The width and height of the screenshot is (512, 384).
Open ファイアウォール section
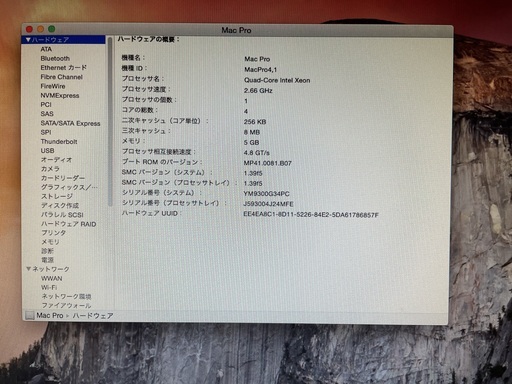pos(66,305)
